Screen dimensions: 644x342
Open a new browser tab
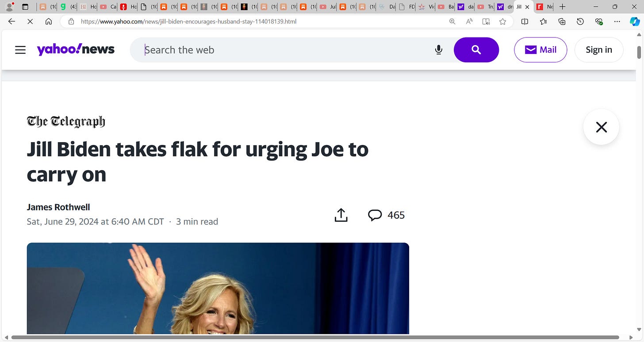[562, 7]
